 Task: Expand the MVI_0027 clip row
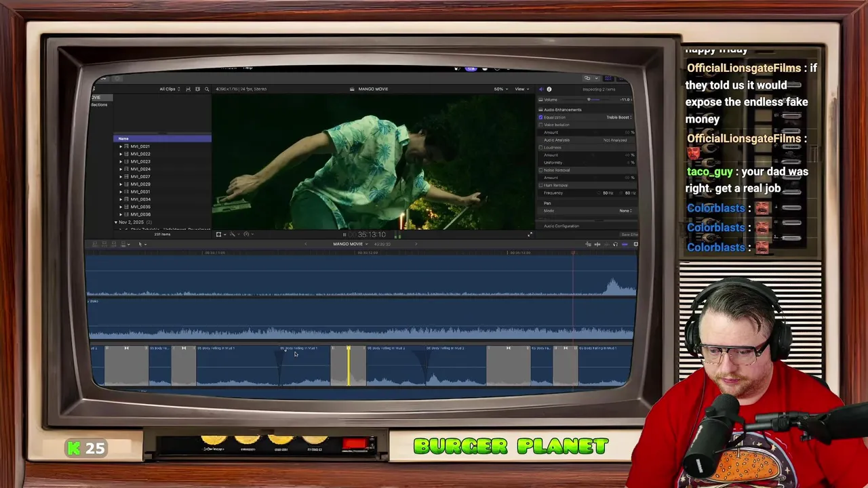pos(121,177)
